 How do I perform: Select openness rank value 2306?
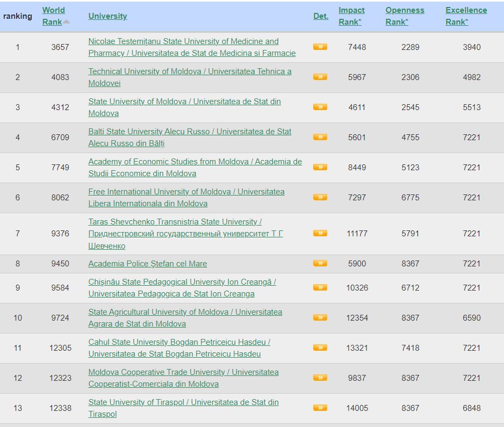tap(410, 77)
